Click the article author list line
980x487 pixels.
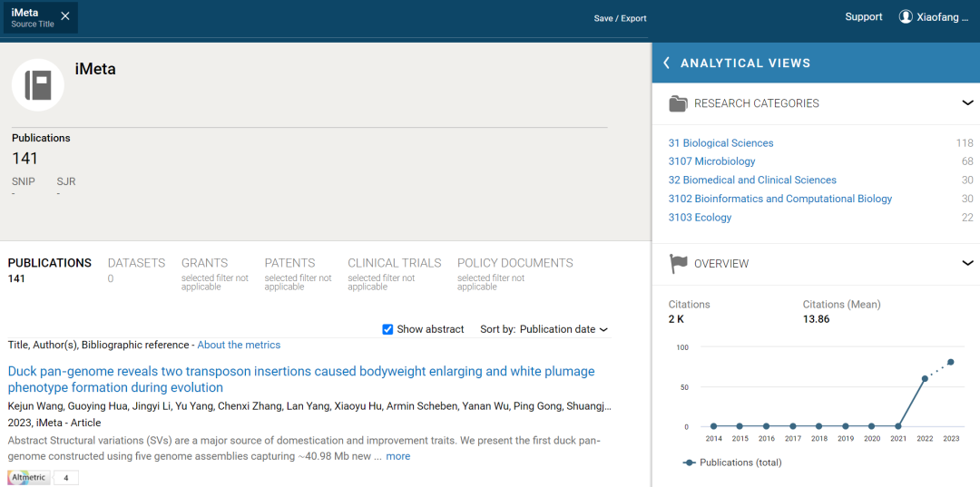point(309,406)
